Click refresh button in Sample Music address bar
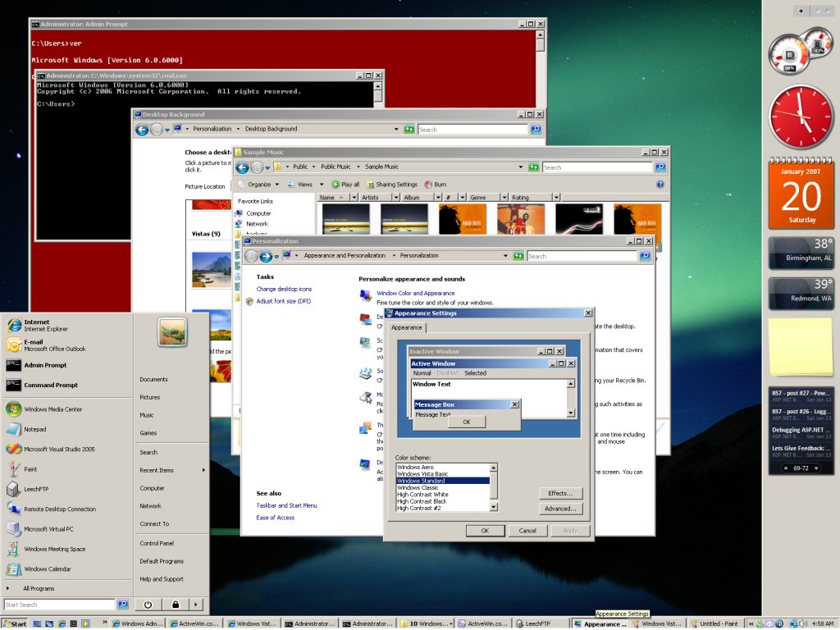840x630 pixels. [533, 167]
